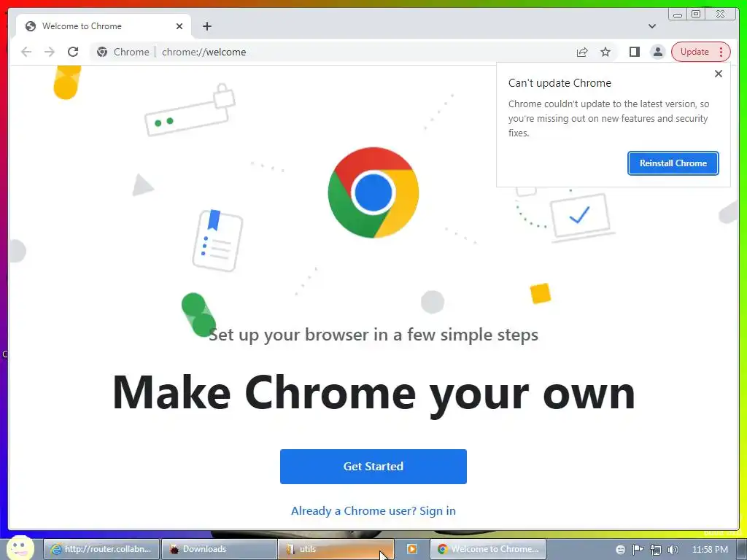Click the round gray tray icon
The image size is (747, 560).
(x=620, y=550)
